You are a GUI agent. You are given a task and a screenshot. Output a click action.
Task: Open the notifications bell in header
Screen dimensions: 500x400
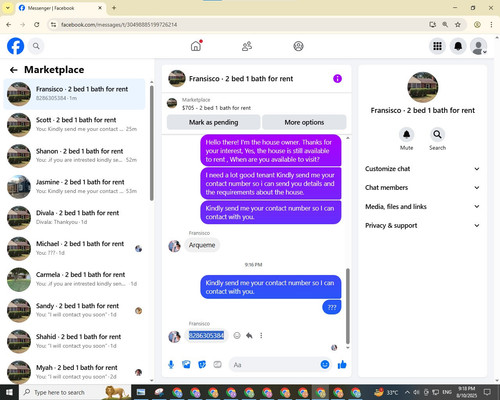coord(458,46)
